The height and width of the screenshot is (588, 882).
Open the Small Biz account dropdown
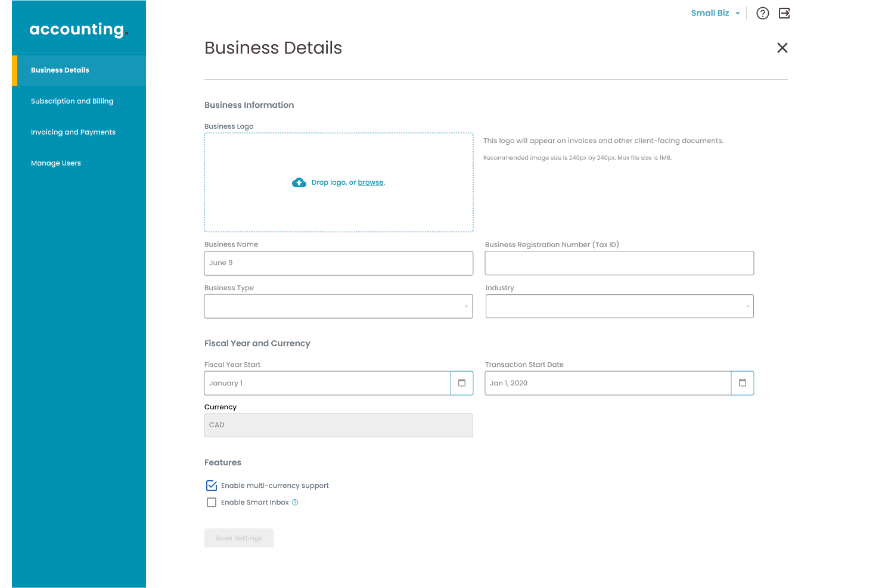pyautogui.click(x=715, y=13)
